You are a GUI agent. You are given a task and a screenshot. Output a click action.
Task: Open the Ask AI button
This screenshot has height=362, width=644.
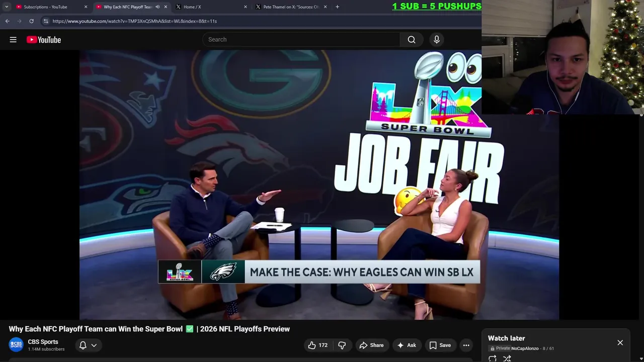coord(407,345)
